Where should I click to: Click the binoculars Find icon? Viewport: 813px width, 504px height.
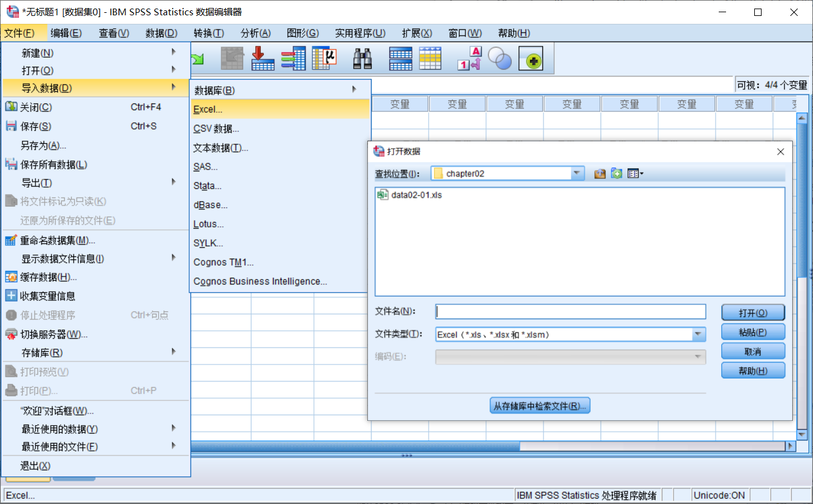363,59
